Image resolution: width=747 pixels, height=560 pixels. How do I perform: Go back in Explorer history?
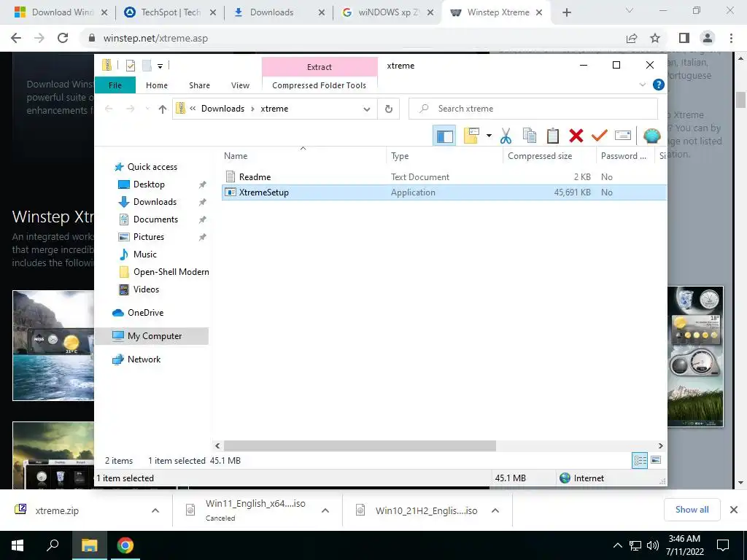109,109
